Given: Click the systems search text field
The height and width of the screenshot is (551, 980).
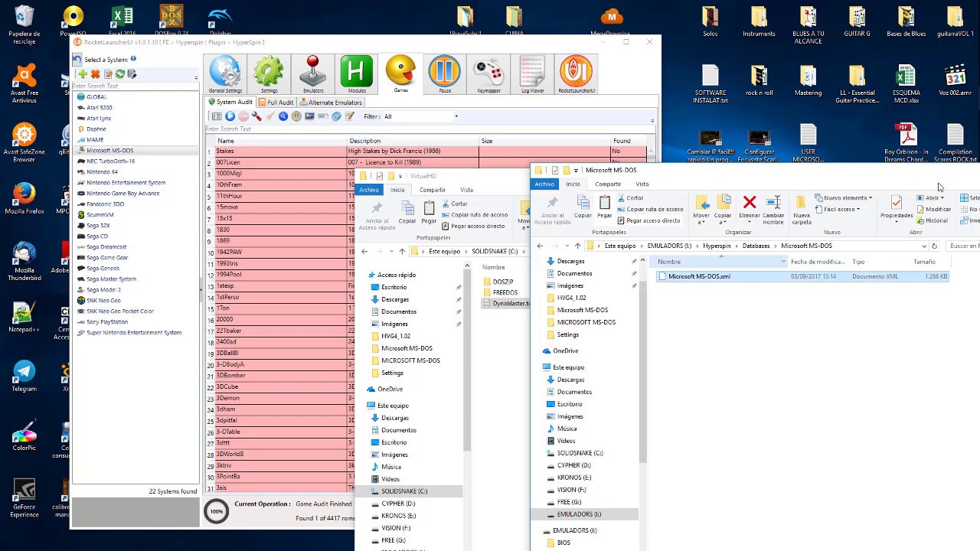Looking at the screenshot, I should 134,86.
